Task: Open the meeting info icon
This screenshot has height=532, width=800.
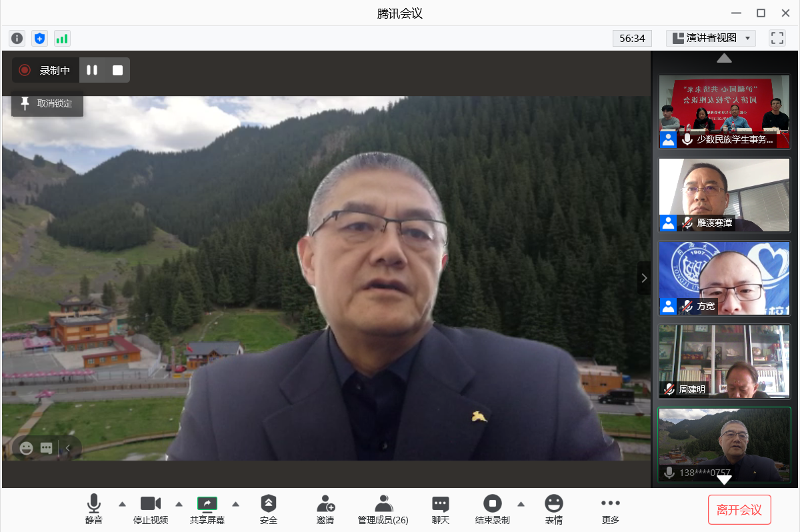Action: click(17, 39)
